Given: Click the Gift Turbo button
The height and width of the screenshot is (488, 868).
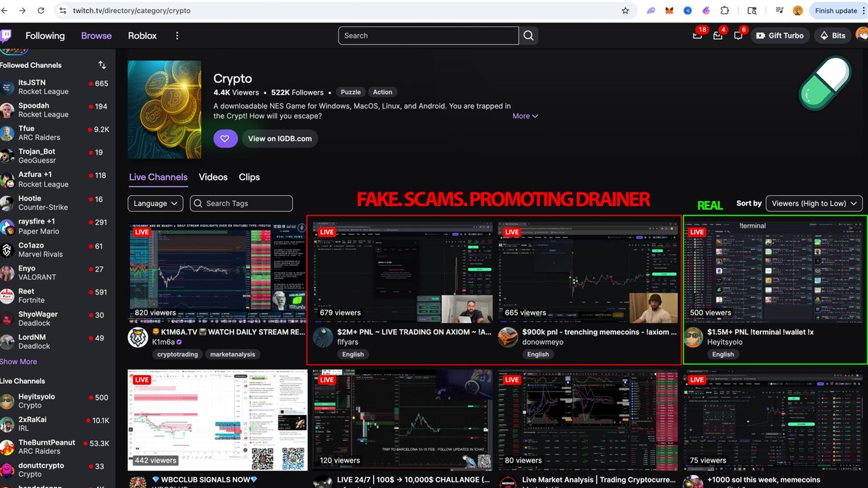Looking at the screenshot, I should pos(780,35).
